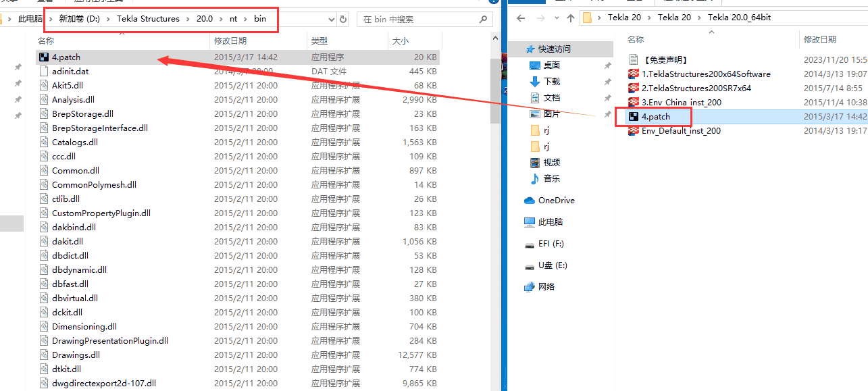Select CustomPropertyPlugin.dll
Screen dimensions: 868x391
click(101, 213)
